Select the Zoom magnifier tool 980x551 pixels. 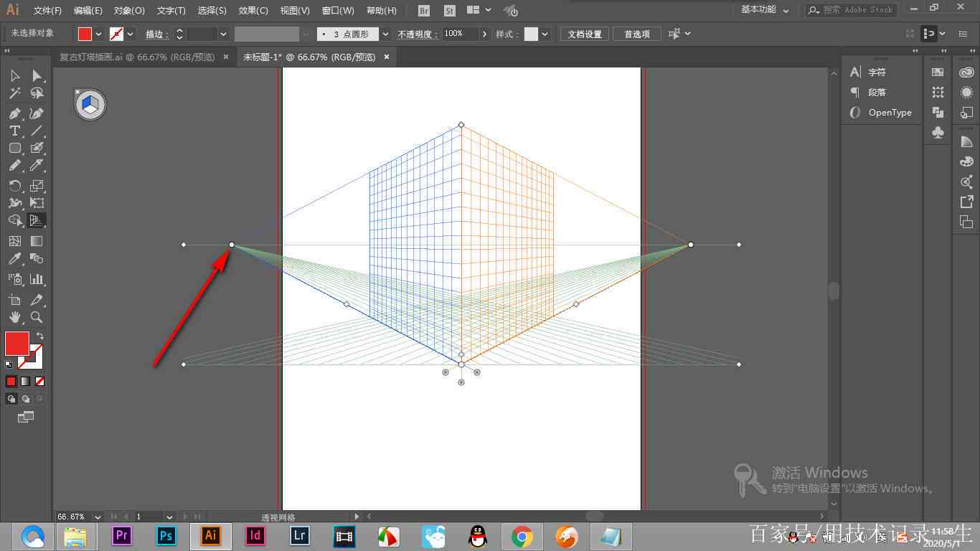[x=37, y=317]
